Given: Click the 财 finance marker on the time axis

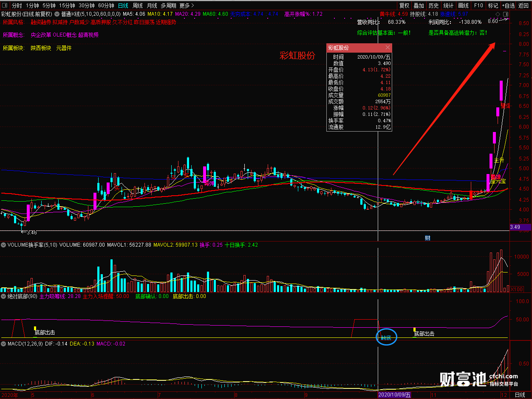Looking at the screenshot, I should [x=427, y=238].
